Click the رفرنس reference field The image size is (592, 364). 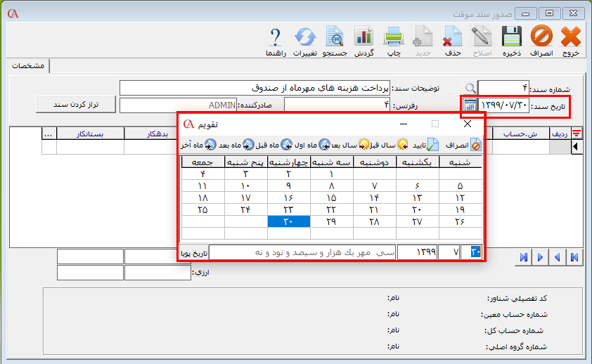pos(337,105)
